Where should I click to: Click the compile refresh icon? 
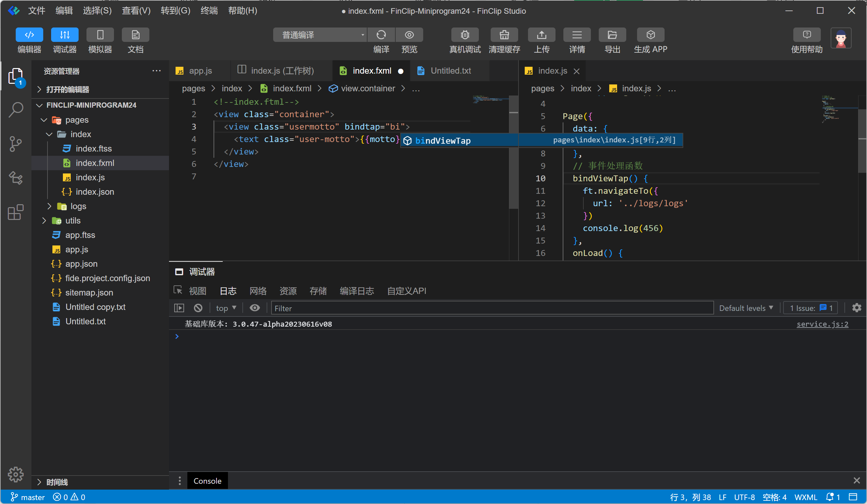pos(381,35)
